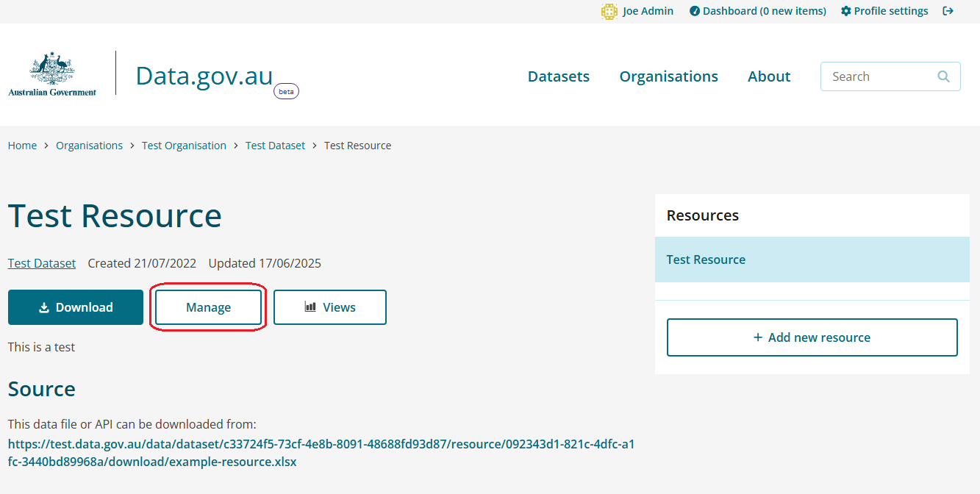Click Add new resource button
The width and height of the screenshot is (980, 494).
812,337
